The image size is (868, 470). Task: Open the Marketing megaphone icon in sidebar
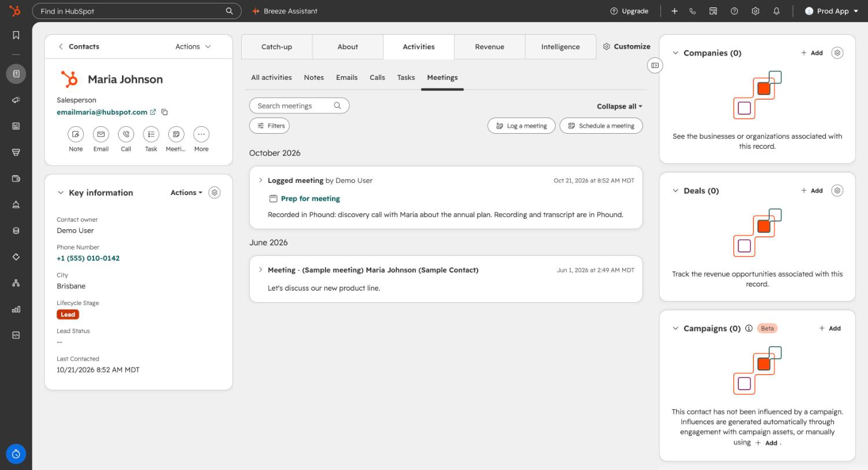16,100
